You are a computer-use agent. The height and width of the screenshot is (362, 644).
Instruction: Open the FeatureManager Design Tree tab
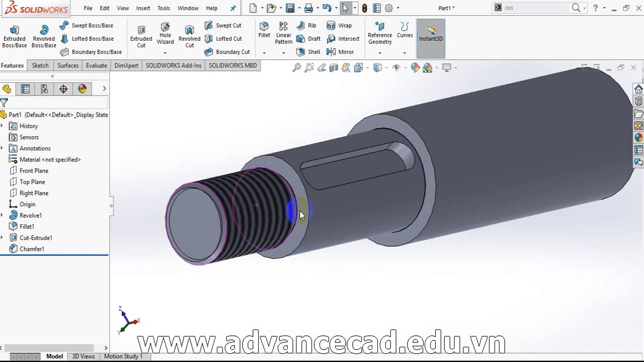7,89
